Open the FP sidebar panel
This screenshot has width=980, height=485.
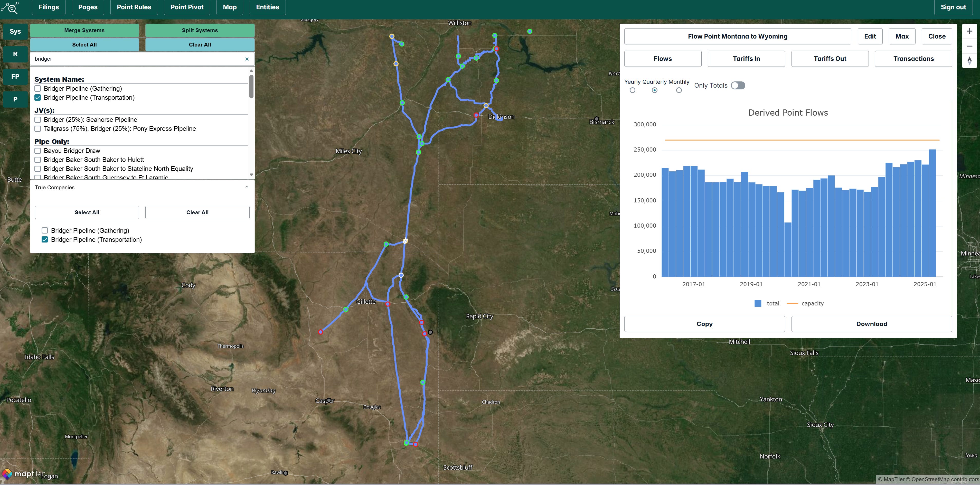tap(15, 77)
